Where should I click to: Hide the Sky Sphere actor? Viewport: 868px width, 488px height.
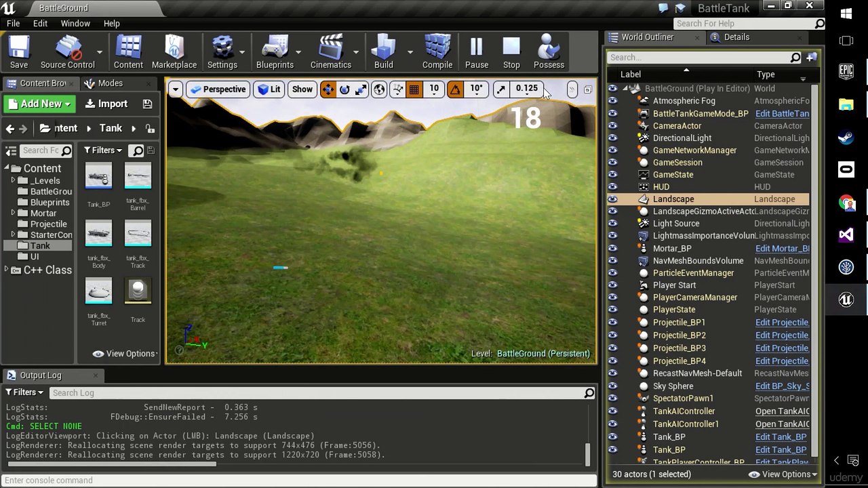613,386
